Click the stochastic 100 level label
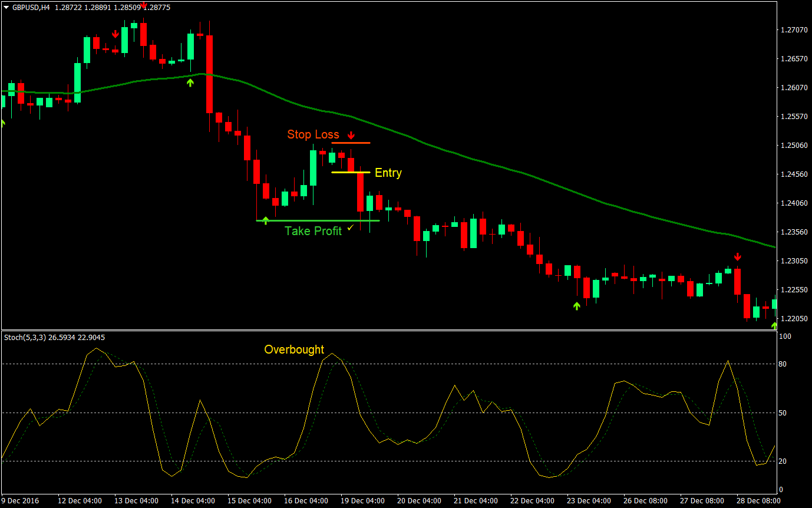Screen dimensions: 812x508 [785, 337]
